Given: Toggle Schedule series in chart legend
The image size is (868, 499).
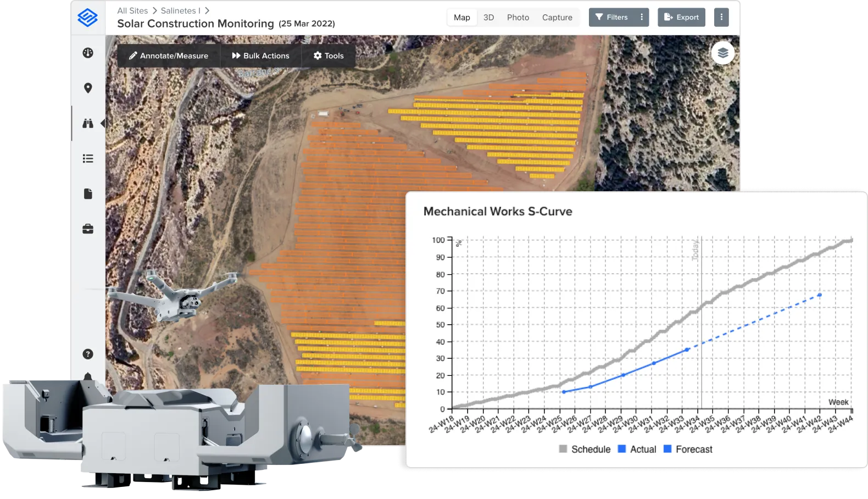Looking at the screenshot, I should (585, 449).
